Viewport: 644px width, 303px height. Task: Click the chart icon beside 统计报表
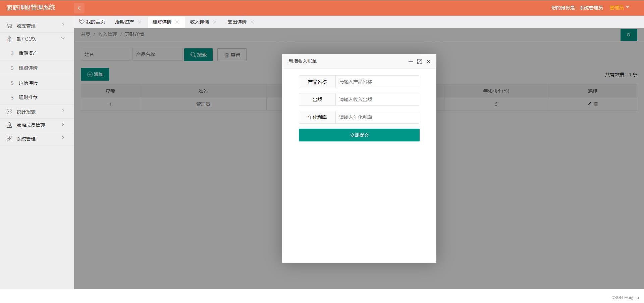click(9, 112)
